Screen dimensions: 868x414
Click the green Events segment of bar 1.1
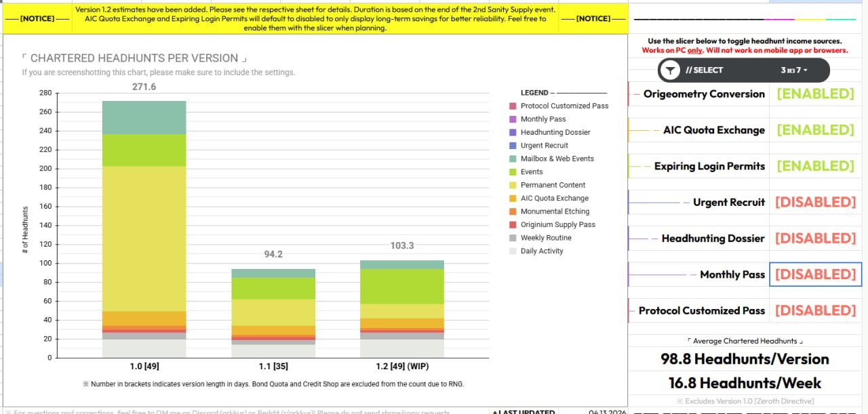273,288
